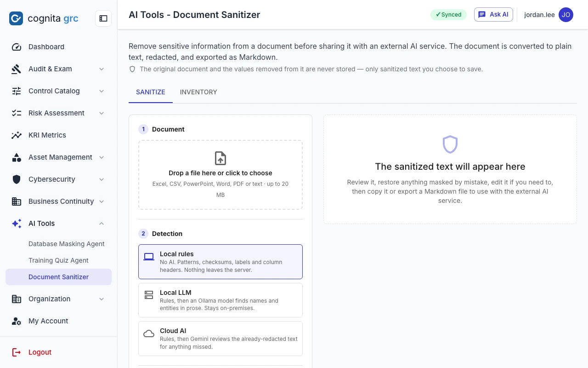Click the KRI Metrics trend line icon
This screenshot has height=368, width=588.
click(x=17, y=135)
